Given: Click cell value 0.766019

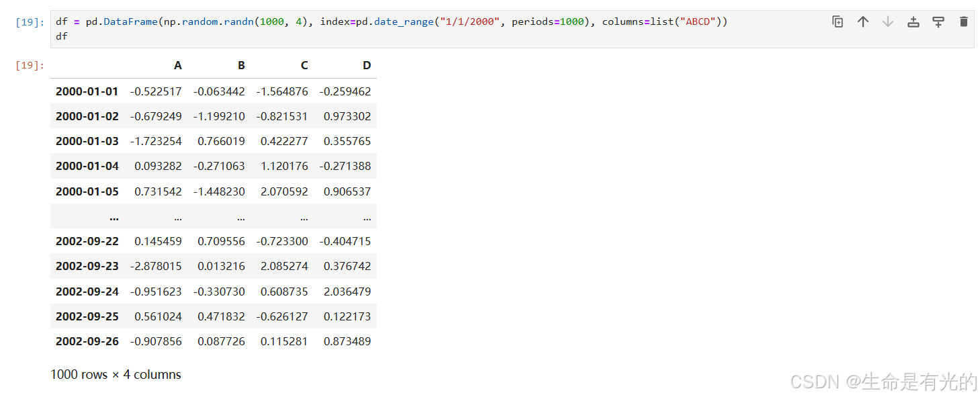Looking at the screenshot, I should tap(221, 141).
